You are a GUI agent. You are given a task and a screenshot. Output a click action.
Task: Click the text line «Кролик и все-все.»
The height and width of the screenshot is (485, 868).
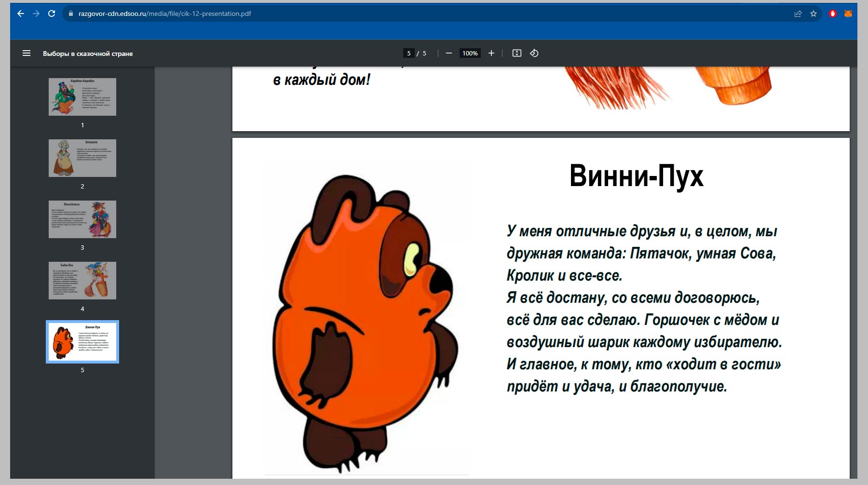(x=565, y=275)
